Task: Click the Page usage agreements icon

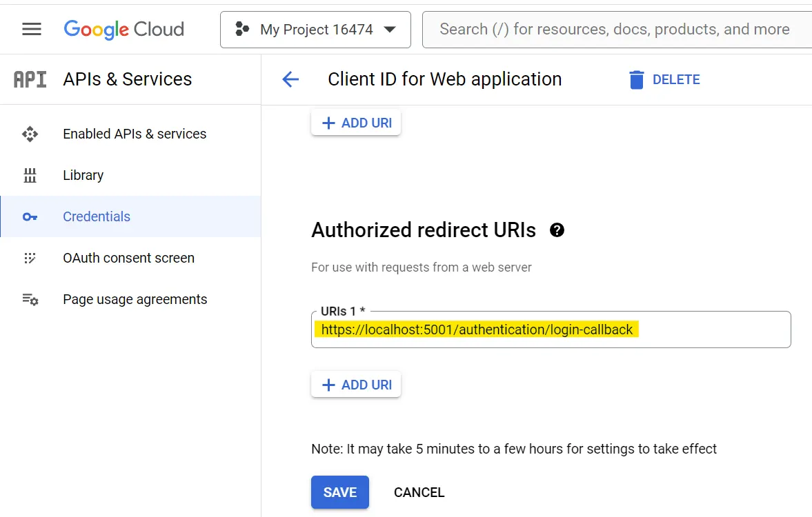Action: coord(30,299)
